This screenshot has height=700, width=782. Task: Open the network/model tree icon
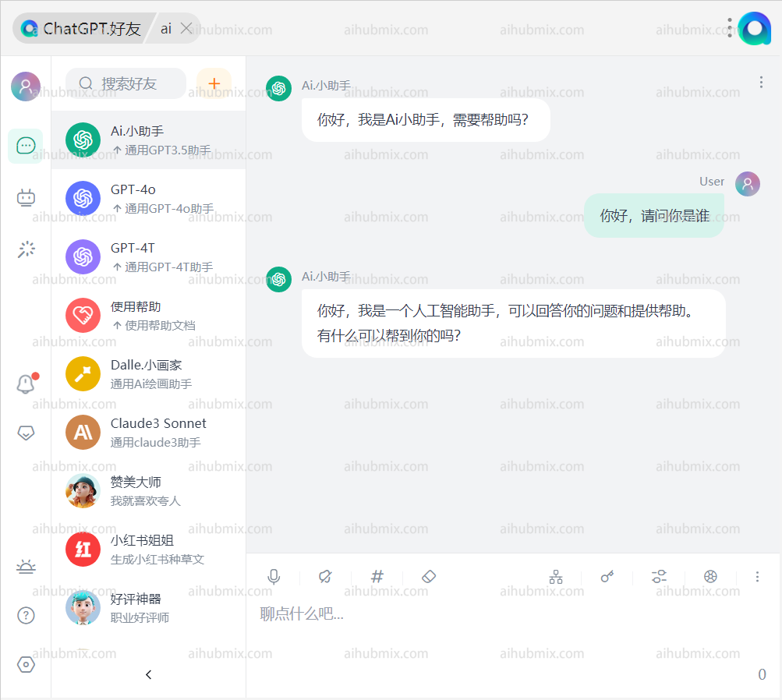pyautogui.click(x=556, y=577)
